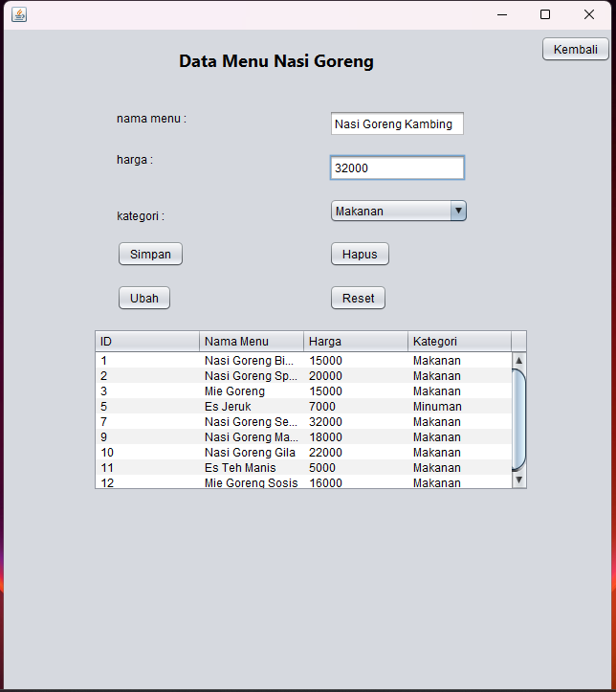The width and height of the screenshot is (616, 692).
Task: Click the table scrollbar down arrow
Action: 519,480
